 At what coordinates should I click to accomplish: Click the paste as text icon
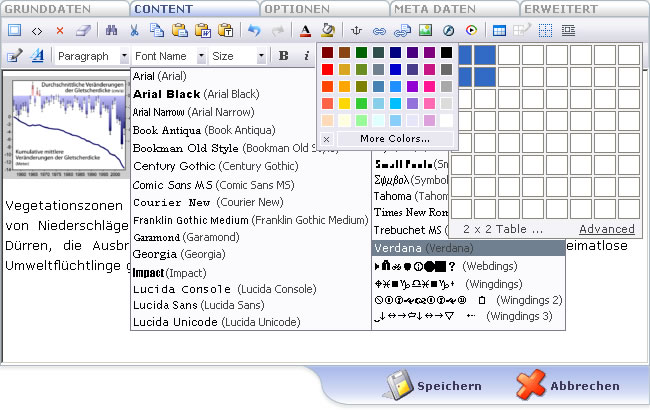[226, 30]
